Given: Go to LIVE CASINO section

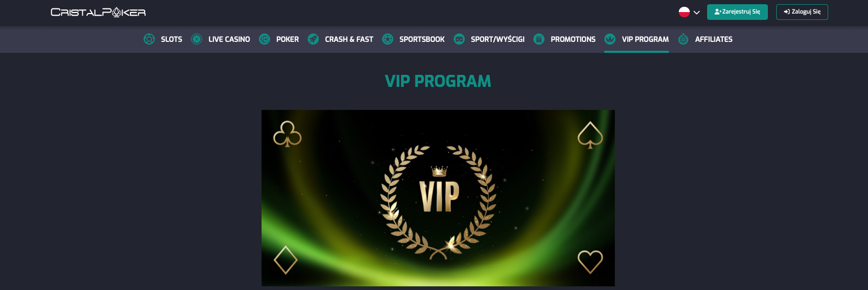Looking at the screenshot, I should click(229, 39).
